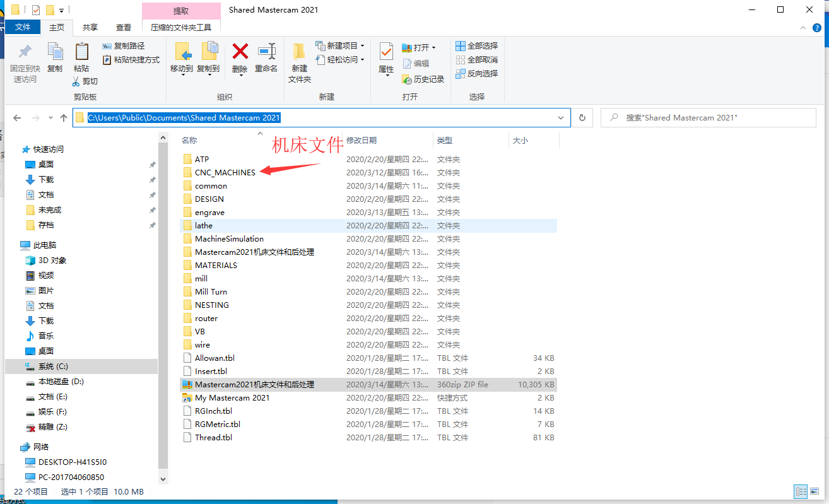Select the lathe folder

coord(368,225)
